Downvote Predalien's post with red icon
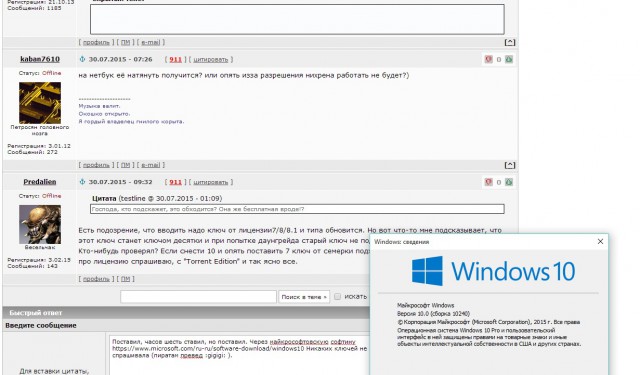The width and height of the screenshot is (640, 375). tap(489, 182)
